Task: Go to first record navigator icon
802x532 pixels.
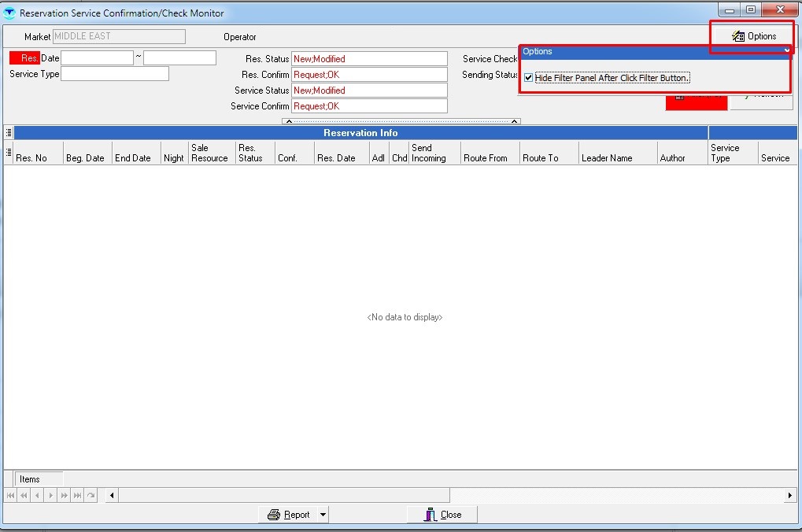Action: (10, 495)
